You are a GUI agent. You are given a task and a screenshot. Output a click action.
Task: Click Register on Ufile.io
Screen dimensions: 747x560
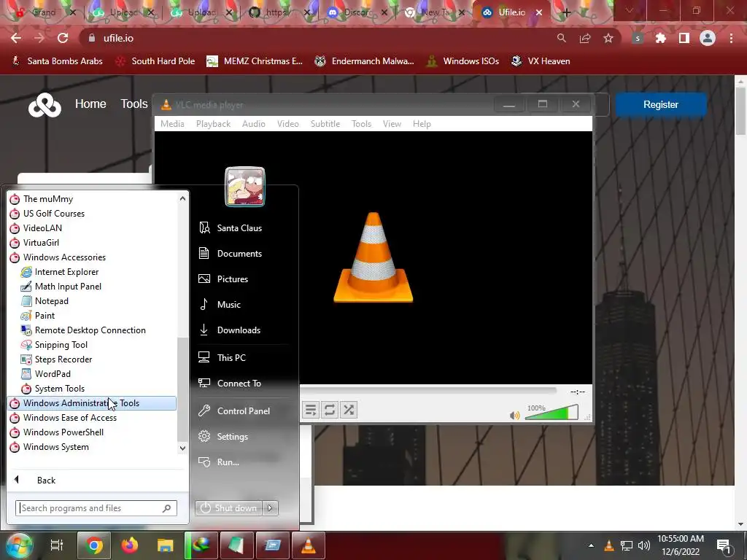(x=660, y=105)
